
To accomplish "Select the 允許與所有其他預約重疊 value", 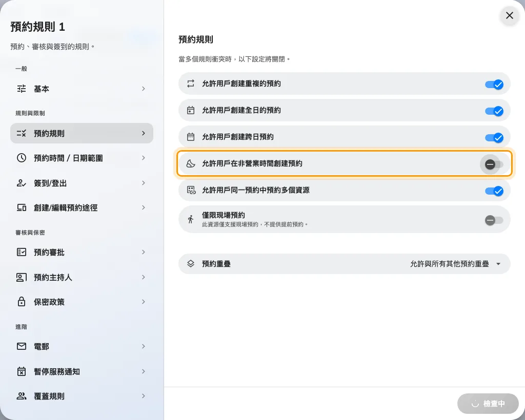I will [449, 264].
